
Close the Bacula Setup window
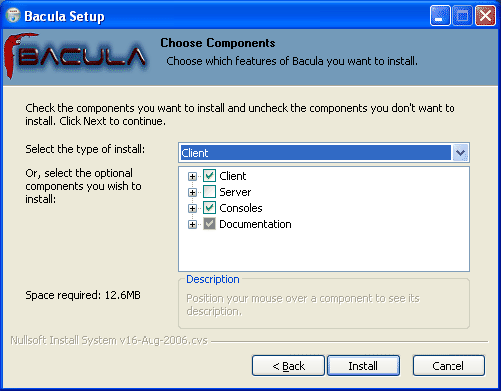[485, 16]
